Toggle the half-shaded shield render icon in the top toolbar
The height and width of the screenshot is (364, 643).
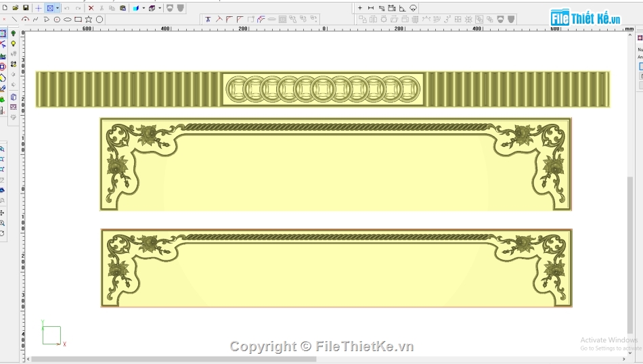[x=170, y=8]
